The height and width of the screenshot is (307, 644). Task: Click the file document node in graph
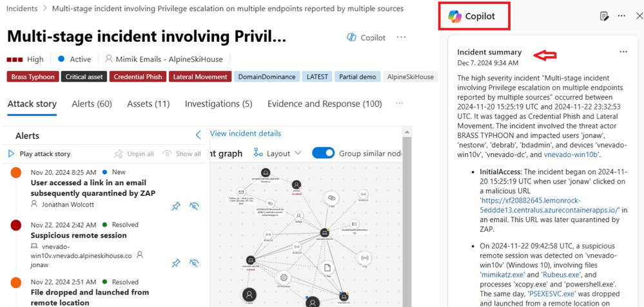327,268
